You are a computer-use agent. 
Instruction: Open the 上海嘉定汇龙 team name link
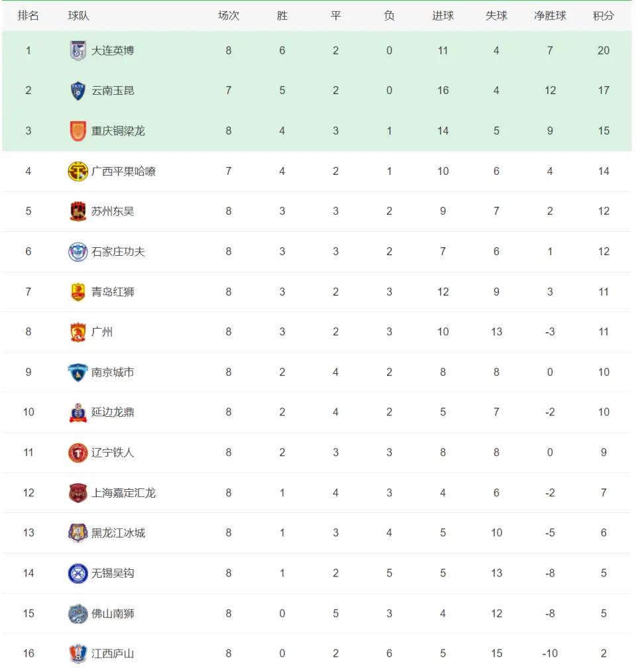click(123, 493)
